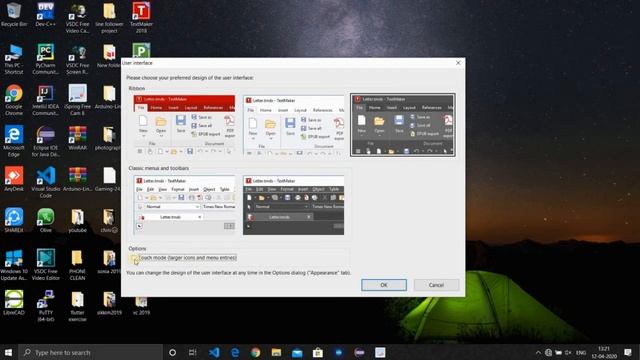Select the Olive desktop shortcut
640x360 pixels.
(45, 220)
